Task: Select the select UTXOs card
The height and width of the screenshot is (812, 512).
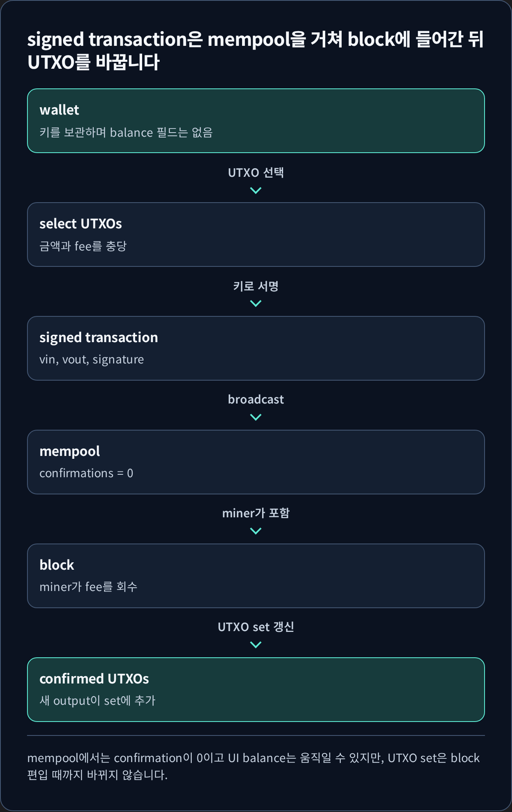Action: click(x=256, y=235)
